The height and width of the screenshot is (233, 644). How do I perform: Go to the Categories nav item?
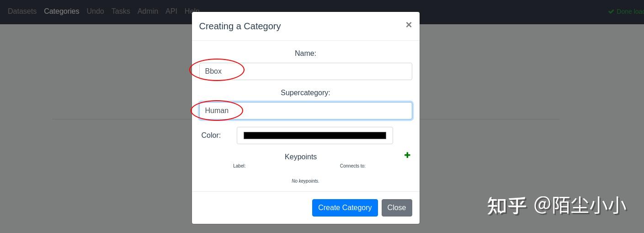point(62,11)
